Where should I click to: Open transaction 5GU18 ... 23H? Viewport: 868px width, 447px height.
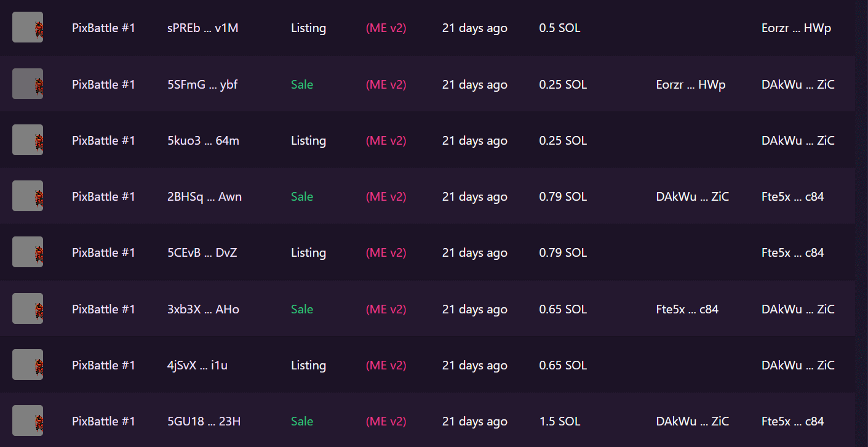[x=204, y=422]
